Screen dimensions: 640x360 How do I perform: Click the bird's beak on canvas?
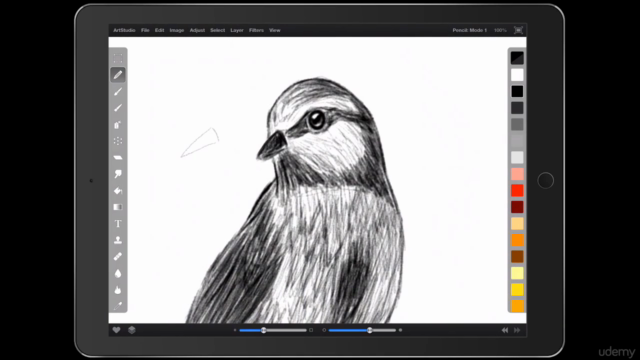tap(271, 145)
